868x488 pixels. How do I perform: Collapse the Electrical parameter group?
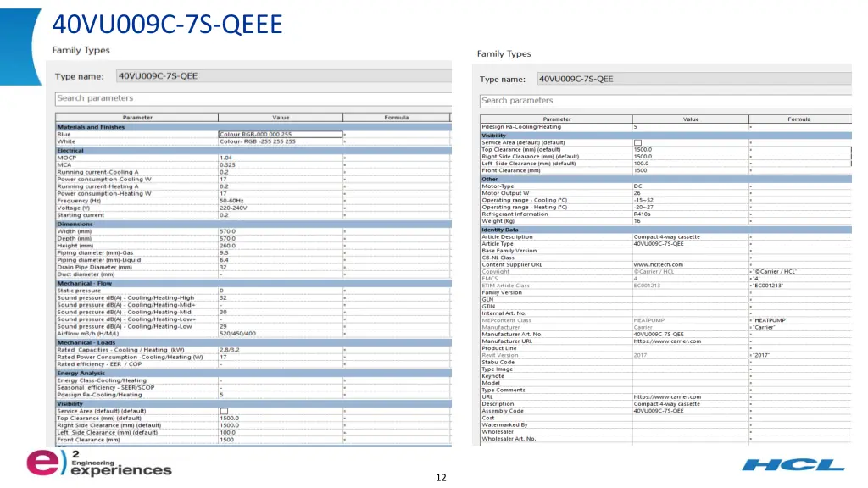tap(253, 151)
